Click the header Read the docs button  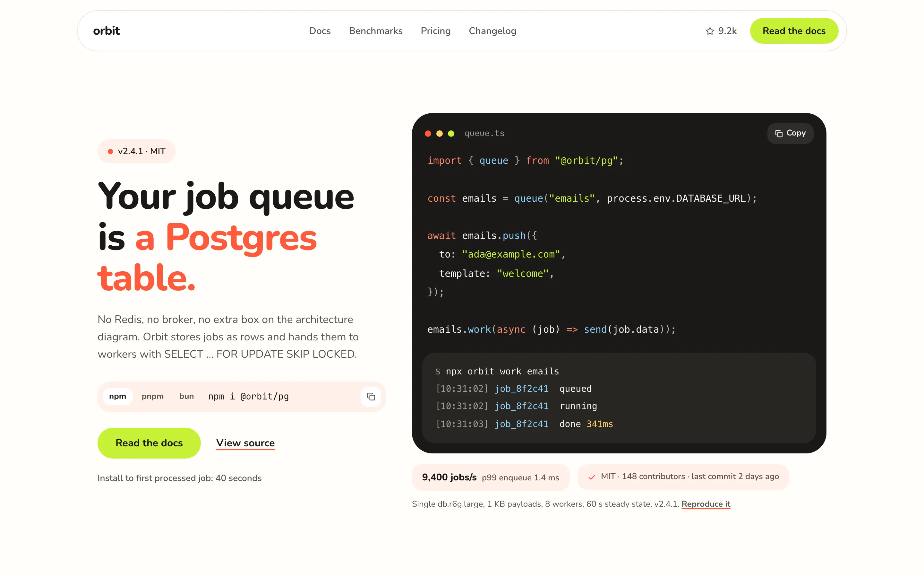793,31
